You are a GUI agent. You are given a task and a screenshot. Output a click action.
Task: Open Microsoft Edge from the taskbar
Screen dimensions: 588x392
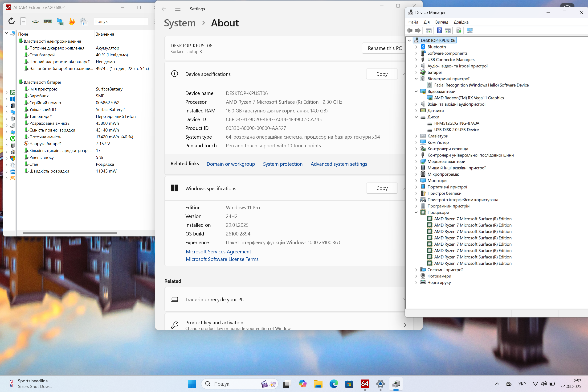pyautogui.click(x=334, y=384)
